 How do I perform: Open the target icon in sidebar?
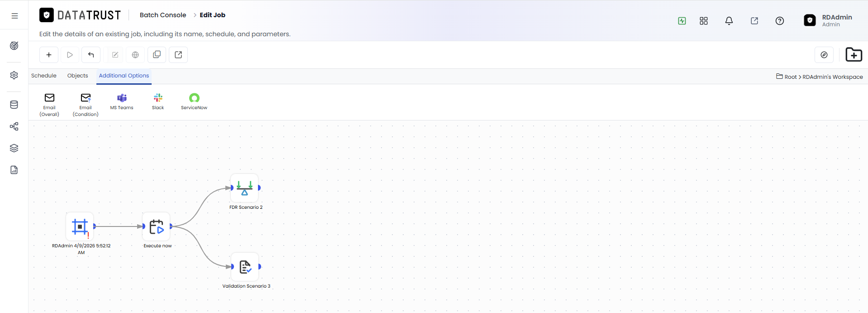tap(14, 46)
